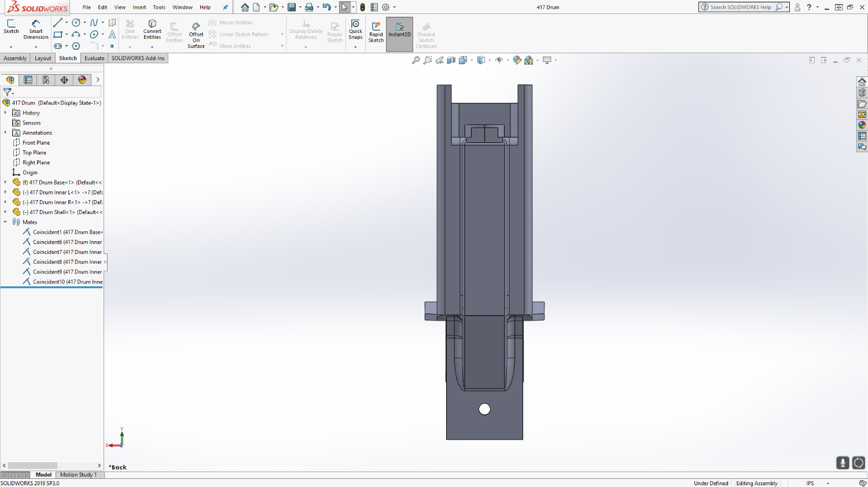868x487 pixels.
Task: Click the Rapid Sketch icon
Action: tap(376, 32)
